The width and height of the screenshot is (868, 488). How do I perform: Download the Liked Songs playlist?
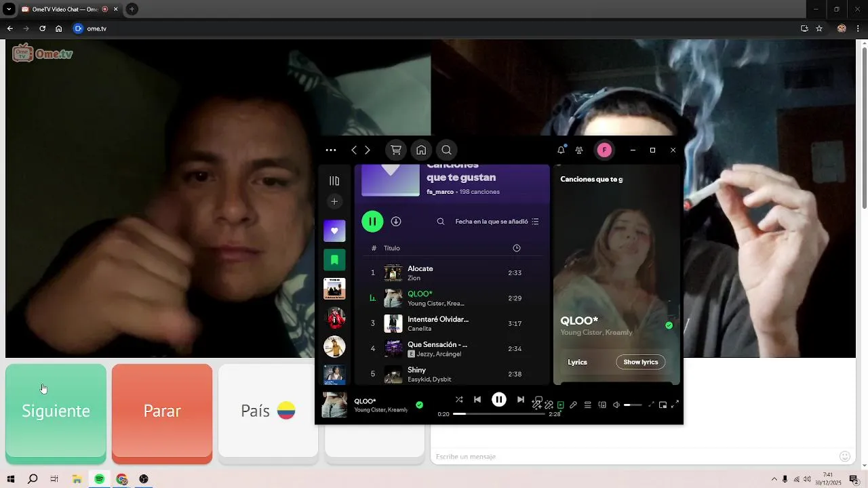coord(396,222)
